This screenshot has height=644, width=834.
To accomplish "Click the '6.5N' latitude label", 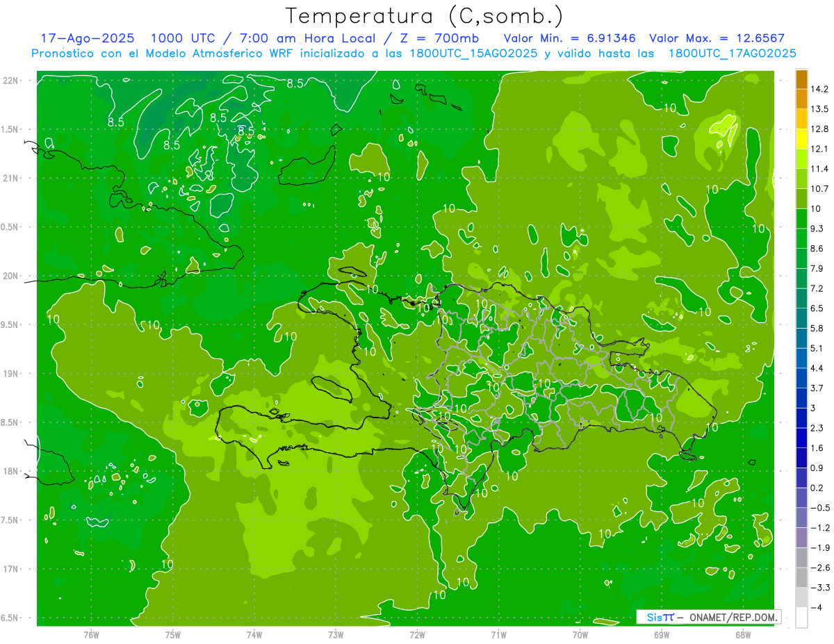I will click(10, 618).
